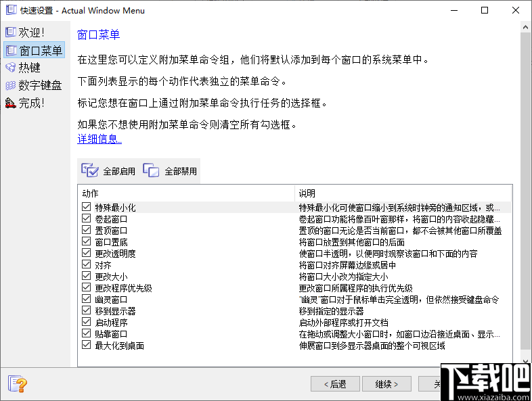Close the 快速设置 window
Screen dimensions: 532x401
pyautogui.click(x=516, y=10)
